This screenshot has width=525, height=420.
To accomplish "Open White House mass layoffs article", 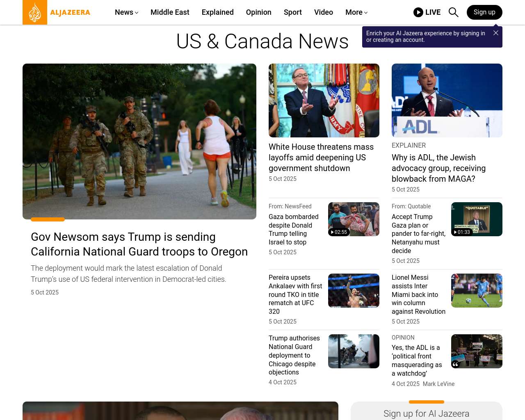I will tap(321, 157).
